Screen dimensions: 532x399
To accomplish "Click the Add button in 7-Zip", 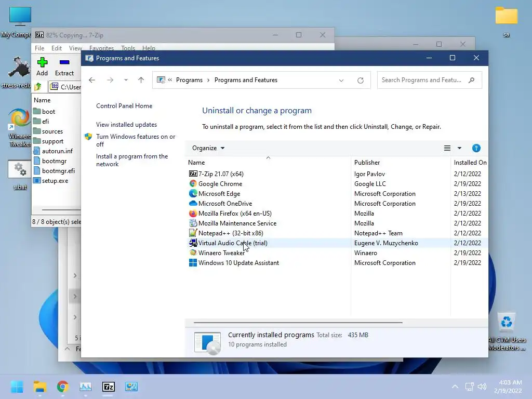I will (42, 66).
